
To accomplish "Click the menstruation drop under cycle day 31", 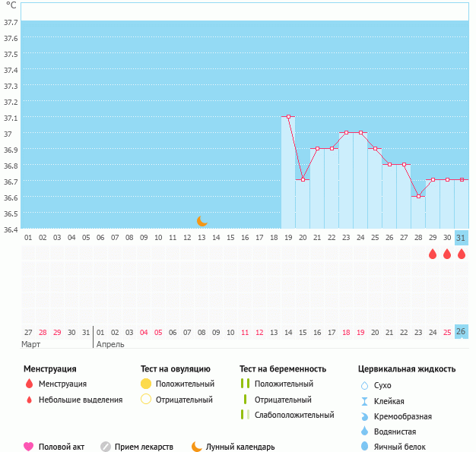I will click(461, 254).
